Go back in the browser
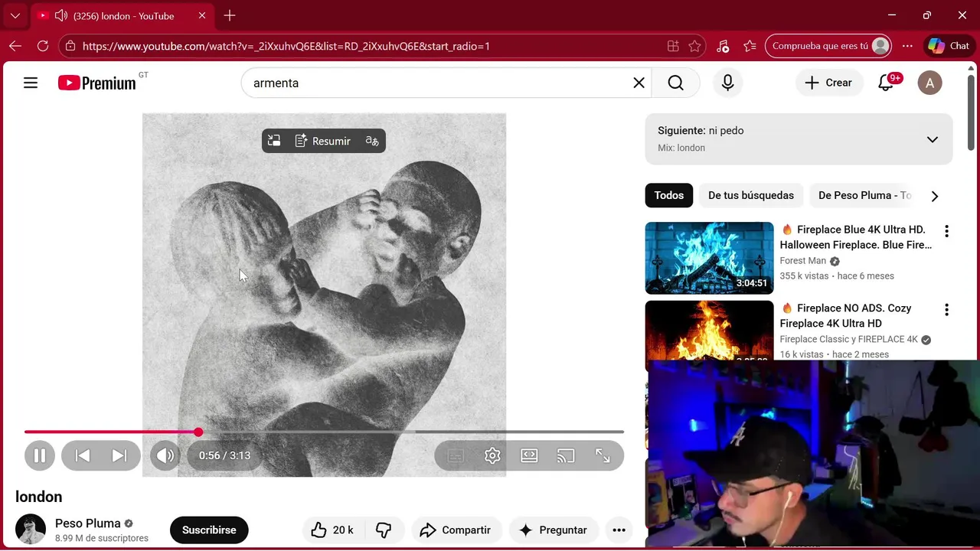Screen dimensions: 980x551 [x=15, y=46]
